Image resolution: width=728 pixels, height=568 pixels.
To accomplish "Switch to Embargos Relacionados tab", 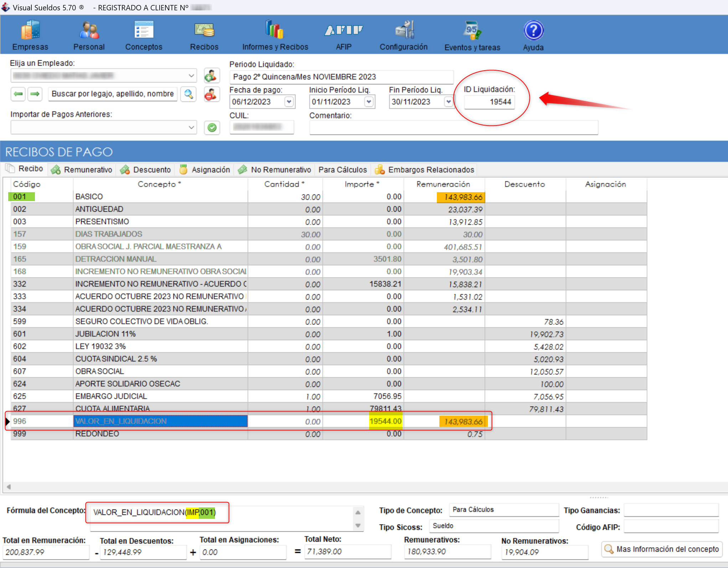I will coord(425,170).
